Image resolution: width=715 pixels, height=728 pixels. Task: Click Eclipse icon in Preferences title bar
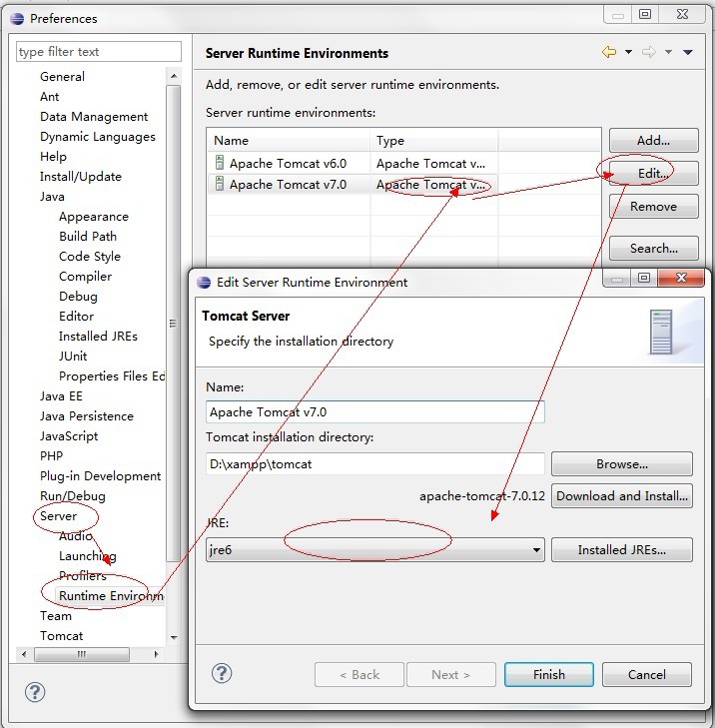point(17,19)
